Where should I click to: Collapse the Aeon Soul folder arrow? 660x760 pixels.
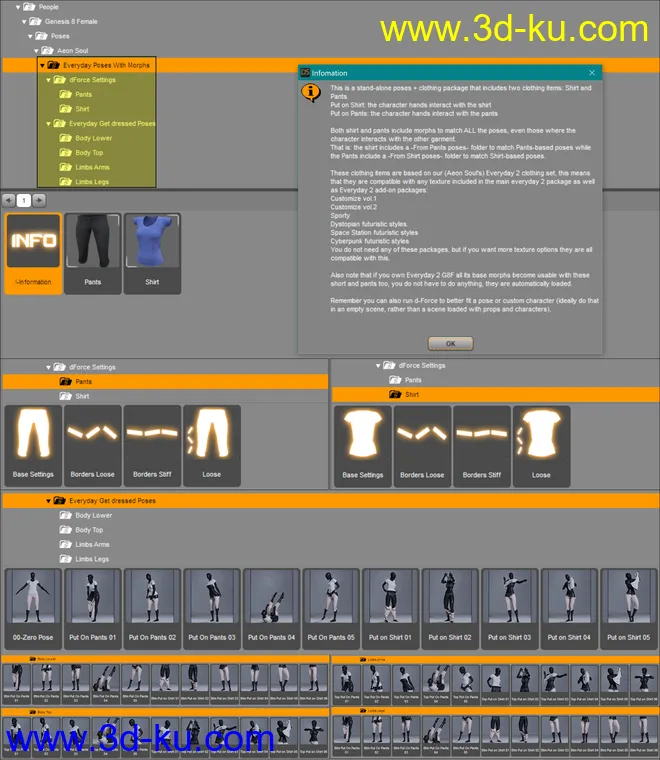click(x=39, y=50)
